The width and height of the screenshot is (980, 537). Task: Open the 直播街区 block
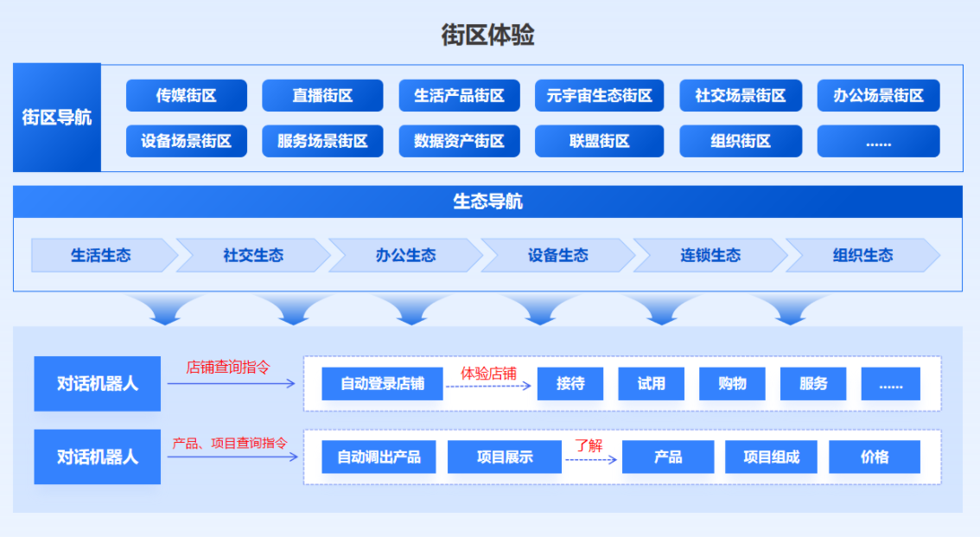pos(322,96)
